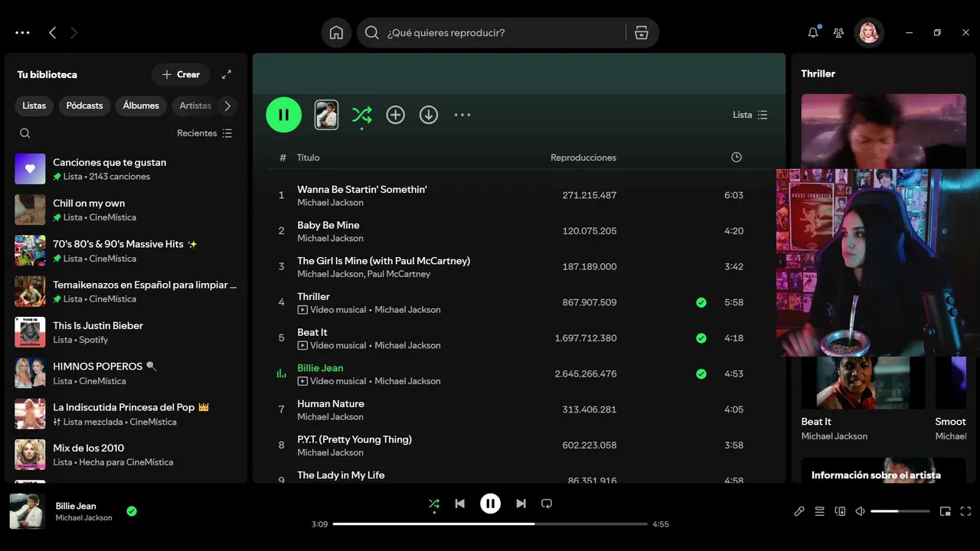Viewport: 980px width, 551px height.
Task: Open Mix de los 2010 playlist
Action: pyautogui.click(x=126, y=455)
